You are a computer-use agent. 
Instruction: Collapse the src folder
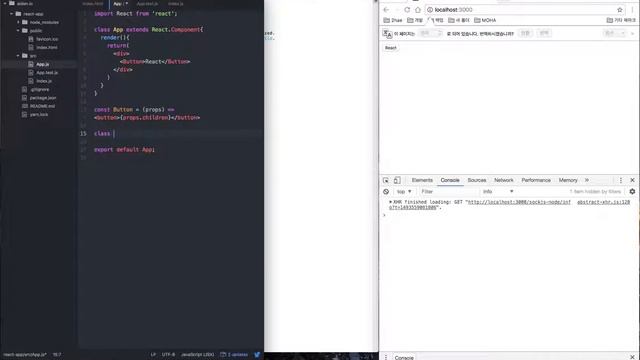[18, 56]
